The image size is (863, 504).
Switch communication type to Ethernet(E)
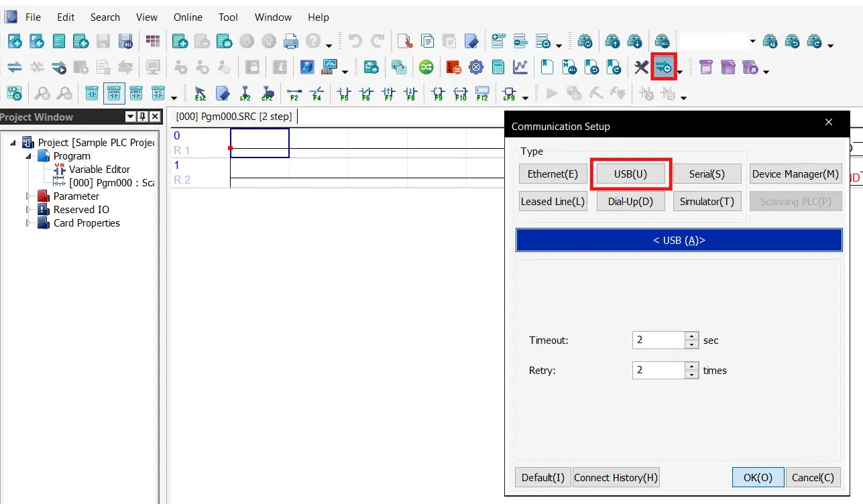point(552,174)
